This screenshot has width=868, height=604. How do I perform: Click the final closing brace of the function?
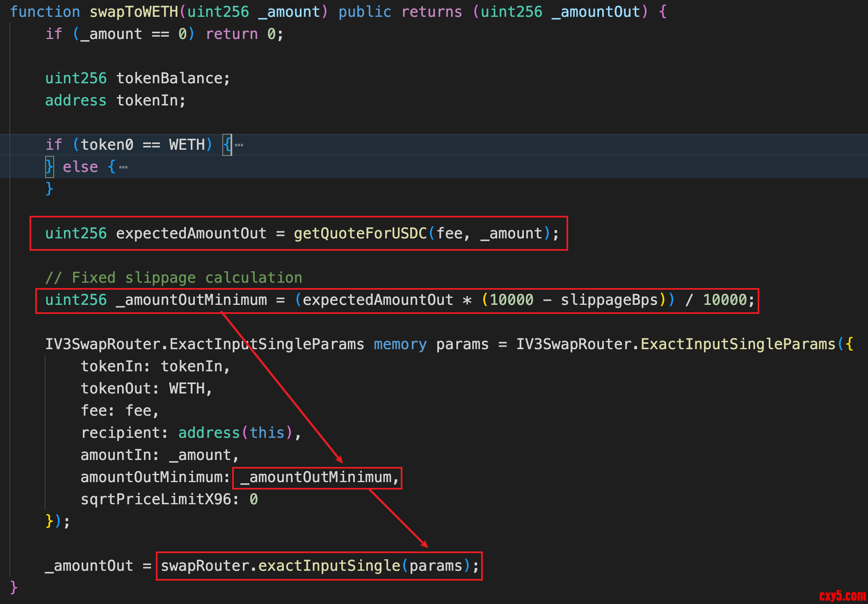click(x=14, y=588)
